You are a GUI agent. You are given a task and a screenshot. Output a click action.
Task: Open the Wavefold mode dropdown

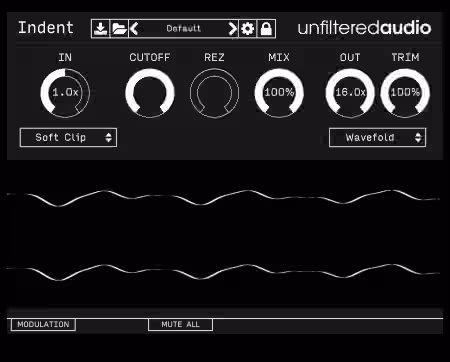pos(377,137)
